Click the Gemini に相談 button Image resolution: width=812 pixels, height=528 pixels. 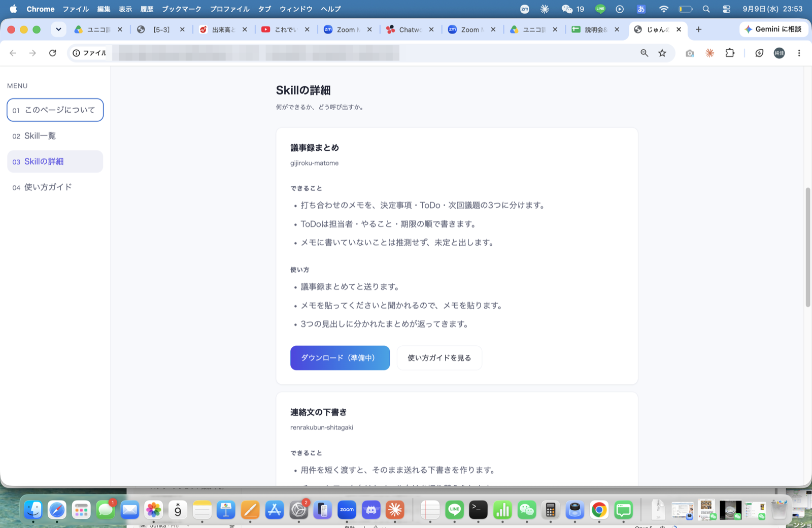tap(773, 29)
